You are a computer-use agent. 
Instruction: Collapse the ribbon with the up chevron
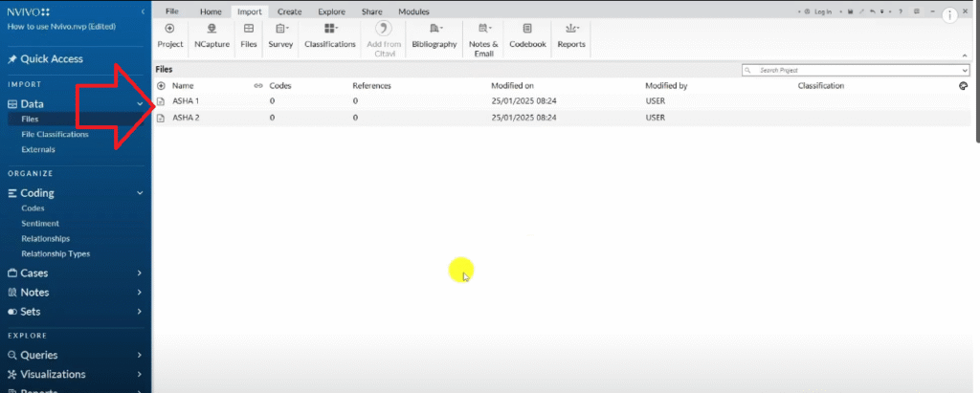[x=965, y=55]
